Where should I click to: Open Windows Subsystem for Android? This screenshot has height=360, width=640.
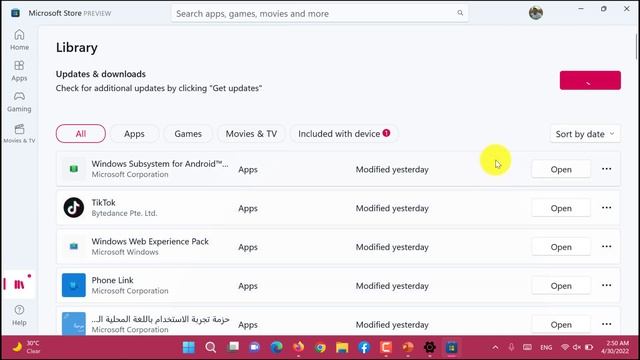[x=561, y=169]
